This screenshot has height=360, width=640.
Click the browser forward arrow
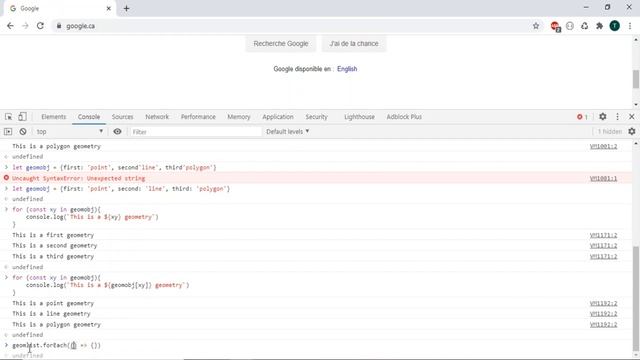(25, 26)
